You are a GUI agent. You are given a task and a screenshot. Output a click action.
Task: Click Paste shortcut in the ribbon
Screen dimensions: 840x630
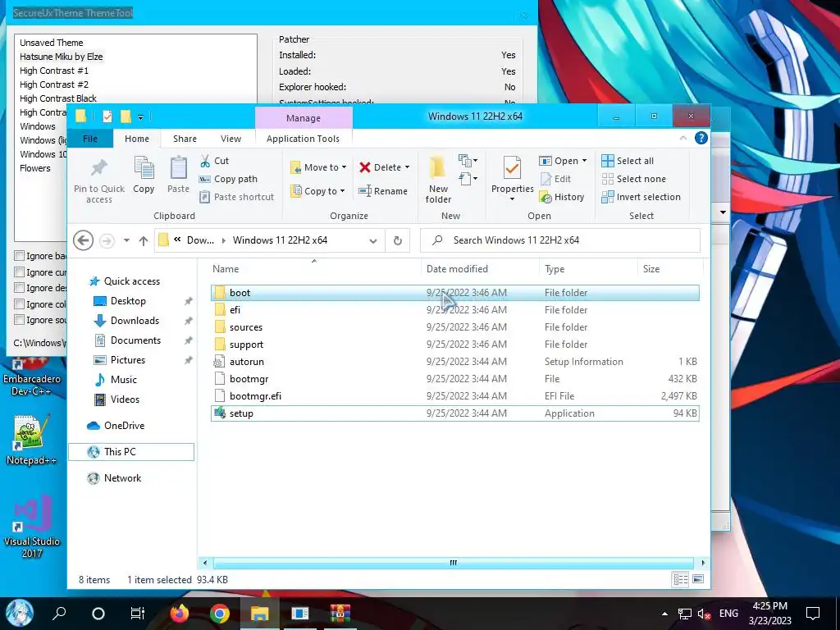point(237,197)
